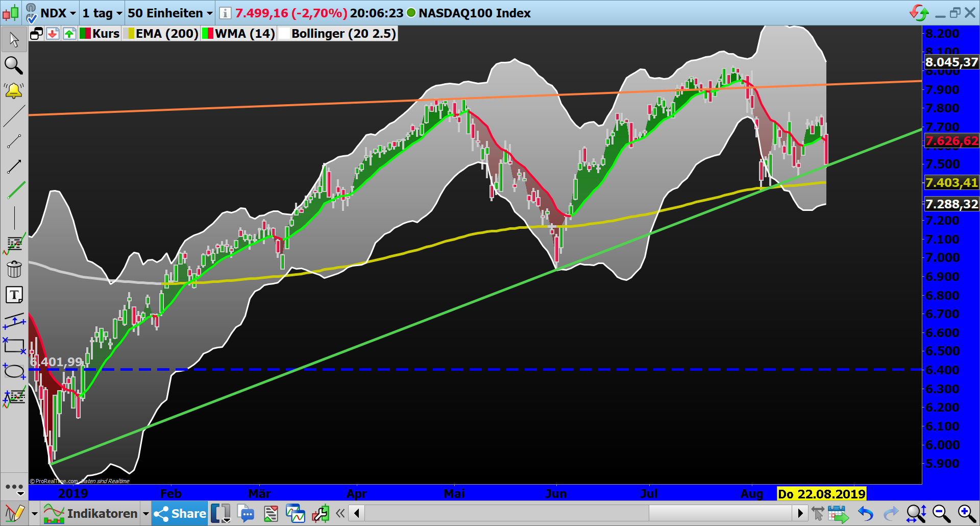Select the Text annotation tool
980x526 pixels.
tap(14, 295)
